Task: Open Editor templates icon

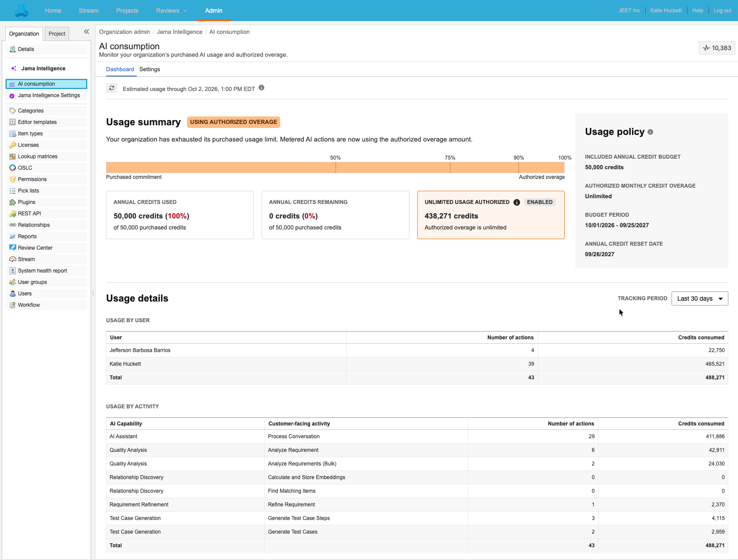Action: (12, 122)
